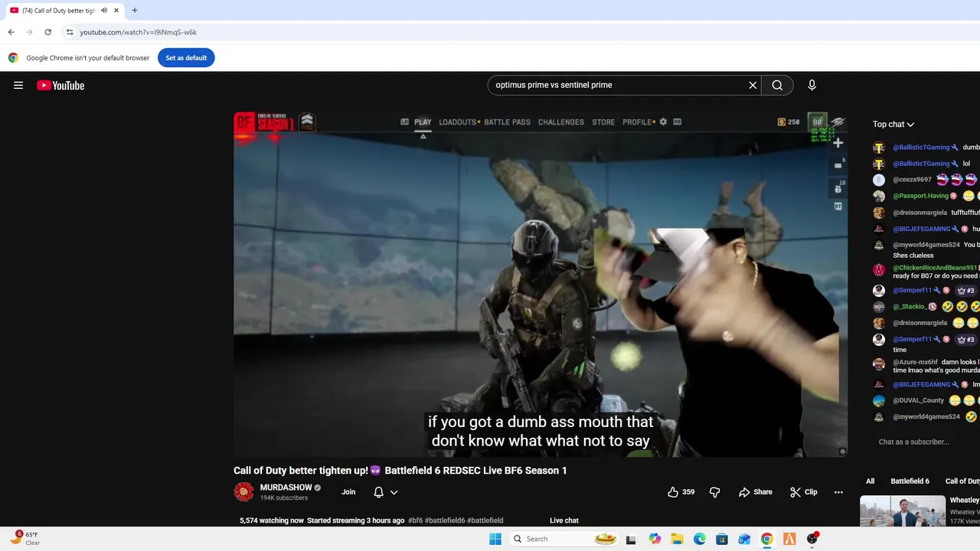This screenshot has width=980, height=551.
Task: Open the YouTube hamburger guide menu
Action: (18, 85)
